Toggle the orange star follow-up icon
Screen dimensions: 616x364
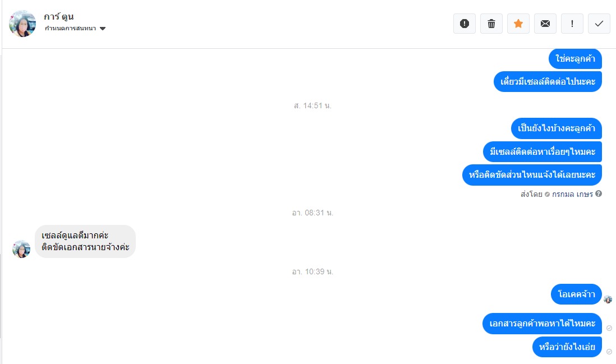[x=518, y=24]
